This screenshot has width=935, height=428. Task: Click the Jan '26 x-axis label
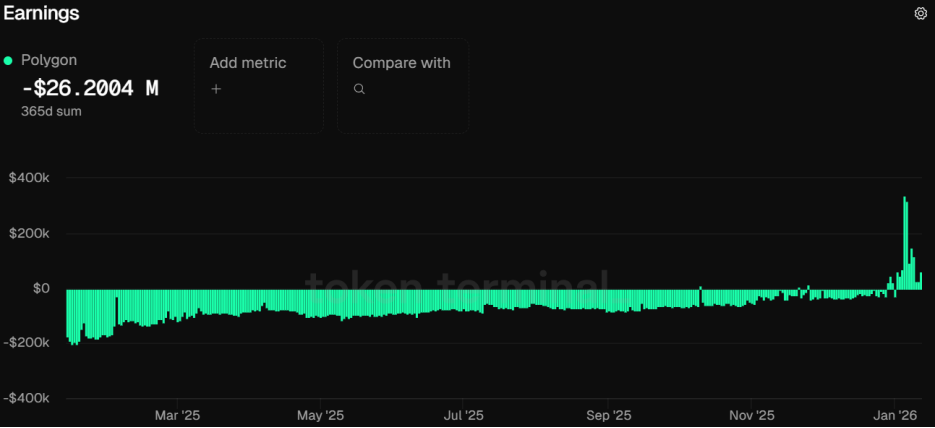(x=896, y=415)
